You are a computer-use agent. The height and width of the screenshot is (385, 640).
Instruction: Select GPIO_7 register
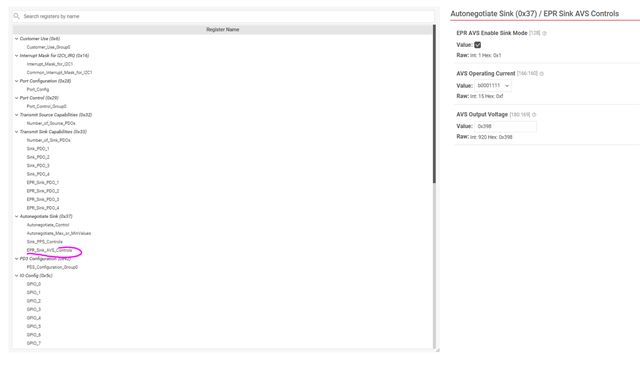click(34, 343)
